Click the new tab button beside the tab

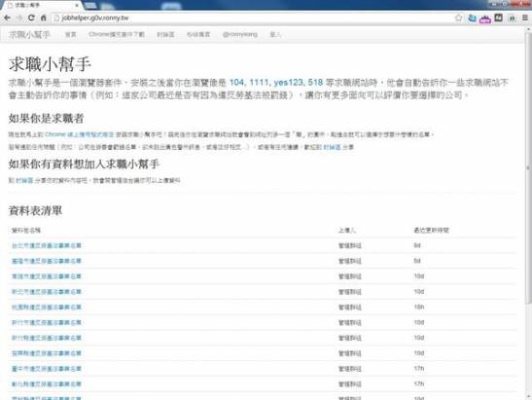[x=89, y=6]
